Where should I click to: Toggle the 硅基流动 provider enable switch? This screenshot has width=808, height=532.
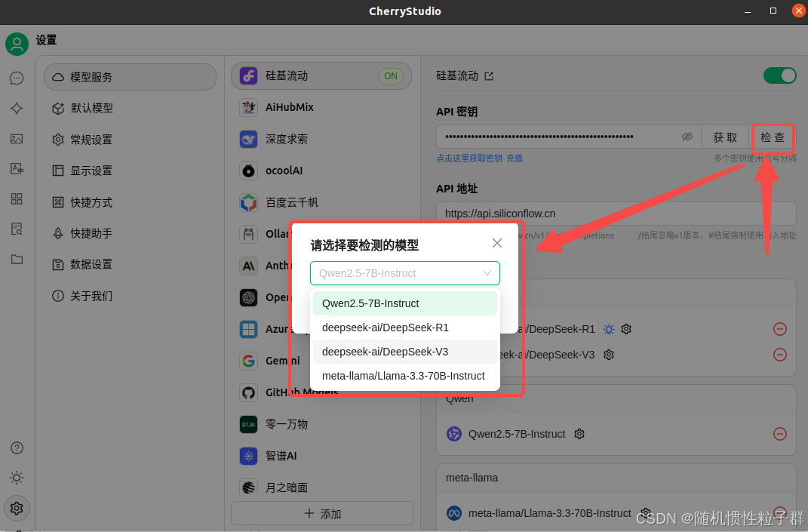coord(779,75)
